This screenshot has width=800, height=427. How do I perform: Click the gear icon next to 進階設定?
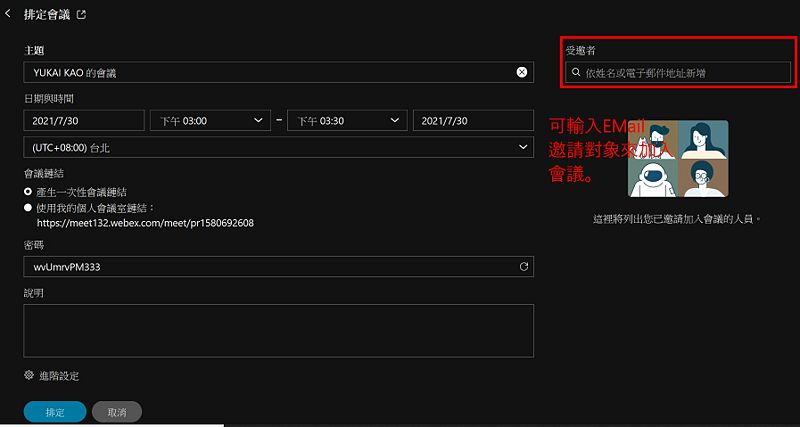pos(29,375)
